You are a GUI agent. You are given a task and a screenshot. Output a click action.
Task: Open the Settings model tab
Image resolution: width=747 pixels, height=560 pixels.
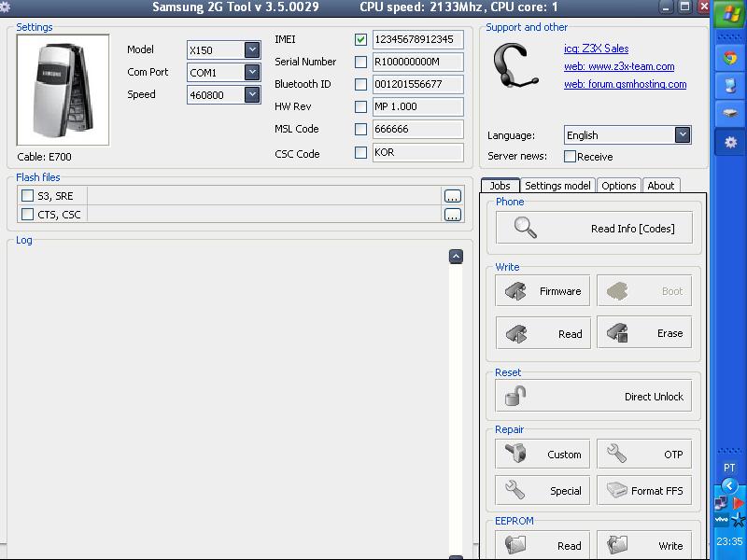point(557,185)
